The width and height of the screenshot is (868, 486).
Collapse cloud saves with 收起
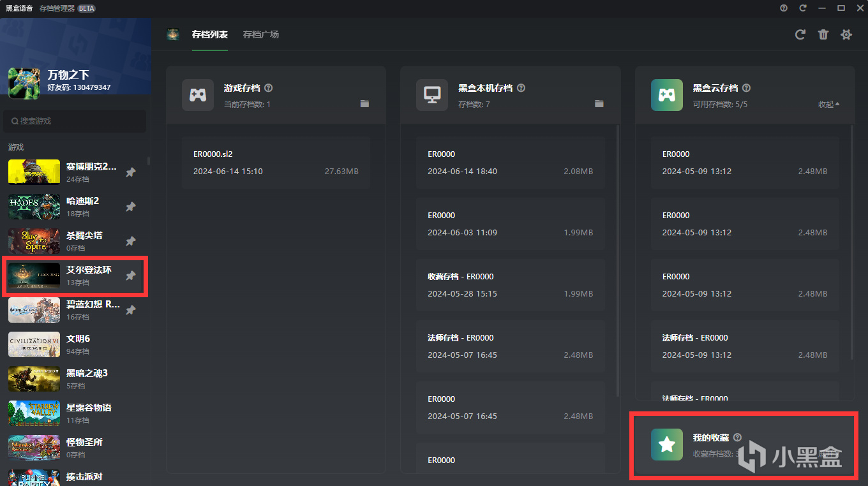pyautogui.click(x=829, y=105)
